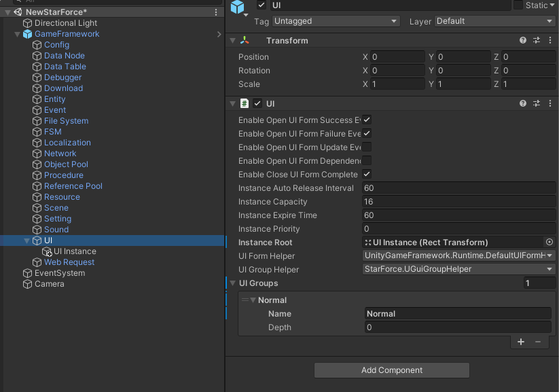Open the UI script component three-dot menu
559x392 pixels.
pyautogui.click(x=550, y=103)
